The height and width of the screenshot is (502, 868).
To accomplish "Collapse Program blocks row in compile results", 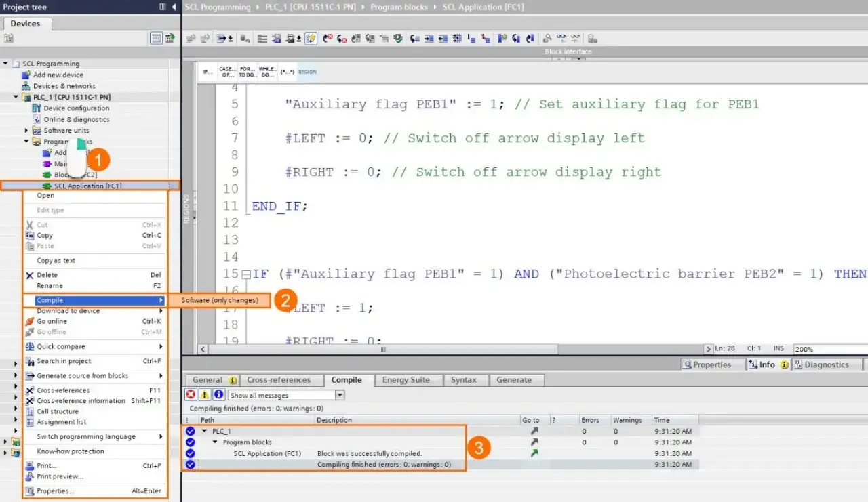I will click(x=215, y=442).
